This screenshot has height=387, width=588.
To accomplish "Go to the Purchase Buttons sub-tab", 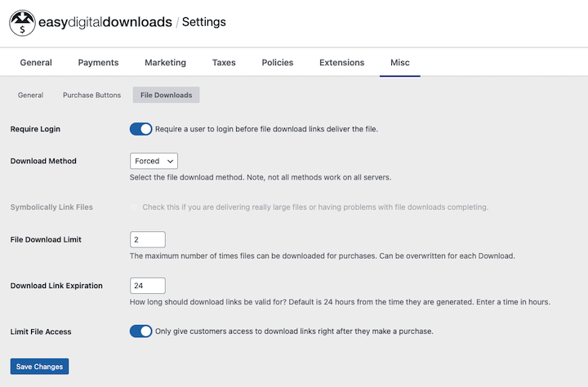I will click(91, 96).
